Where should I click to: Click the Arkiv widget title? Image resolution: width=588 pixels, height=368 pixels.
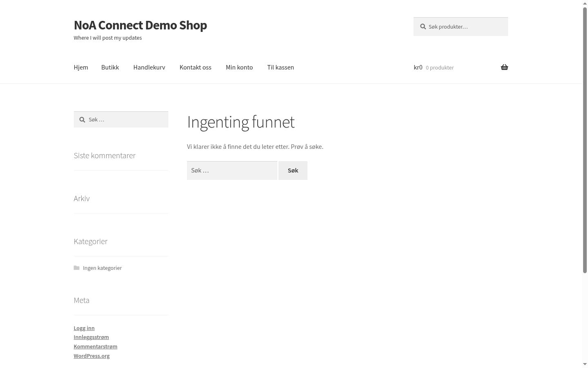pos(82,198)
